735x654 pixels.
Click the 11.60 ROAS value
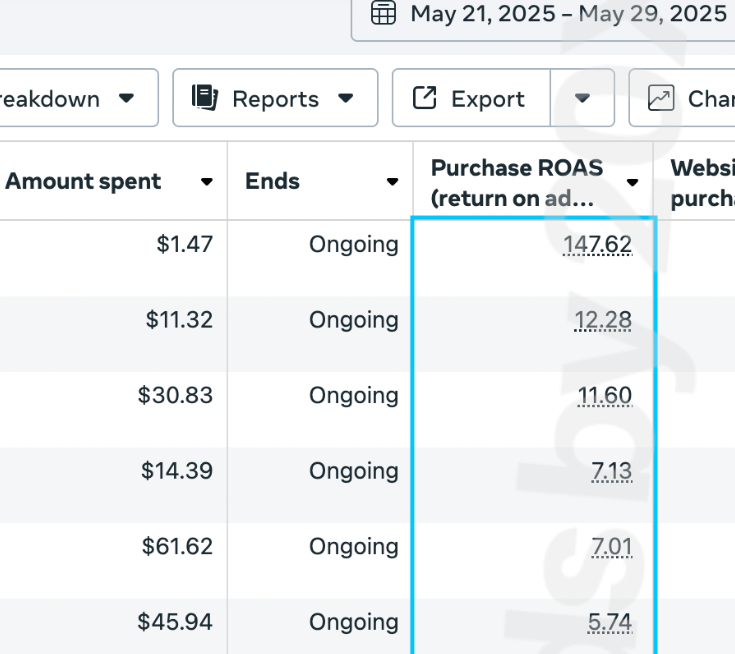coord(605,396)
